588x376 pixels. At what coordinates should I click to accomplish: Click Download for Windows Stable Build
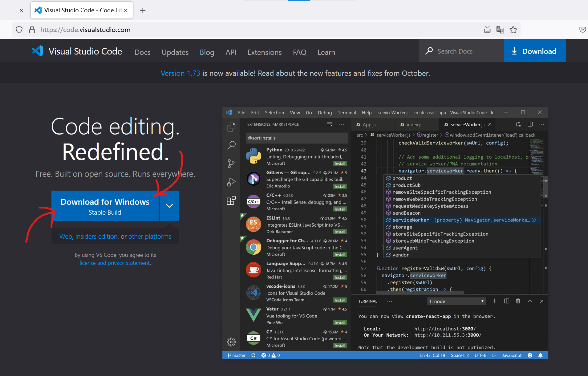coord(105,206)
